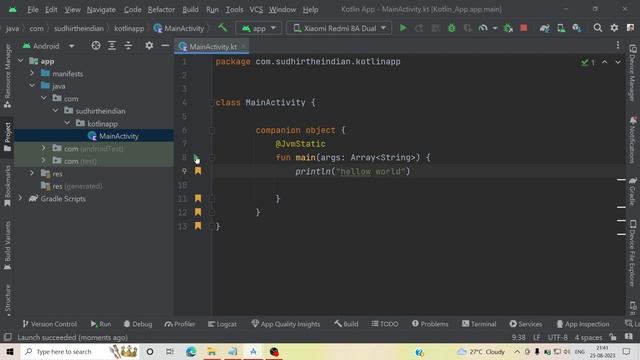Expand the res folder node
Screen dimensions: 640x360
tap(32, 173)
